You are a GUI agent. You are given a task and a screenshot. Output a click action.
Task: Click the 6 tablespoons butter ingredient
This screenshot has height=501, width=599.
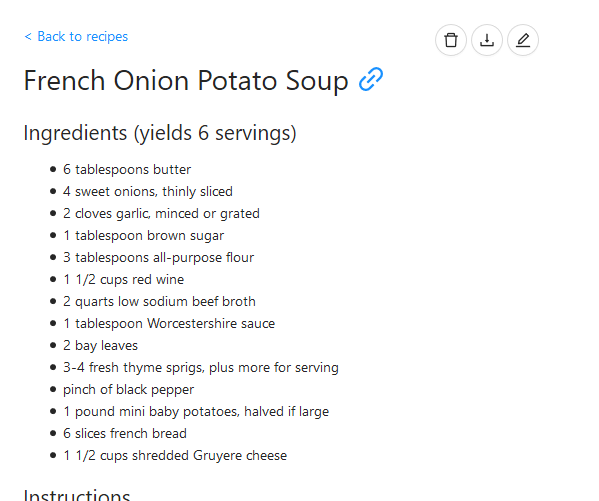point(127,169)
